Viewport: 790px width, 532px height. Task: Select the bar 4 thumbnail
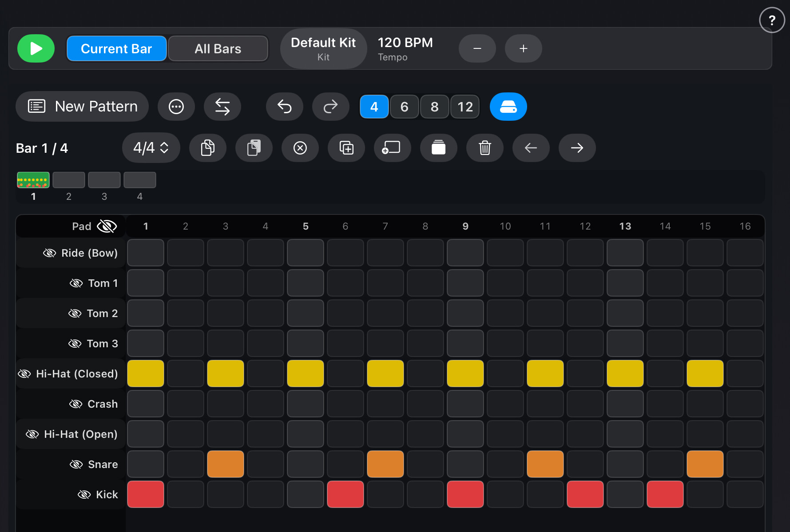[140, 180]
